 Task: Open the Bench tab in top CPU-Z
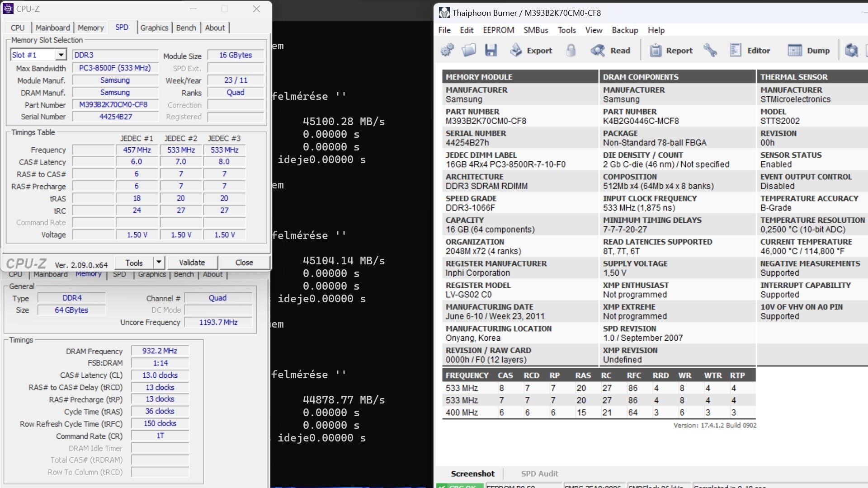(186, 28)
